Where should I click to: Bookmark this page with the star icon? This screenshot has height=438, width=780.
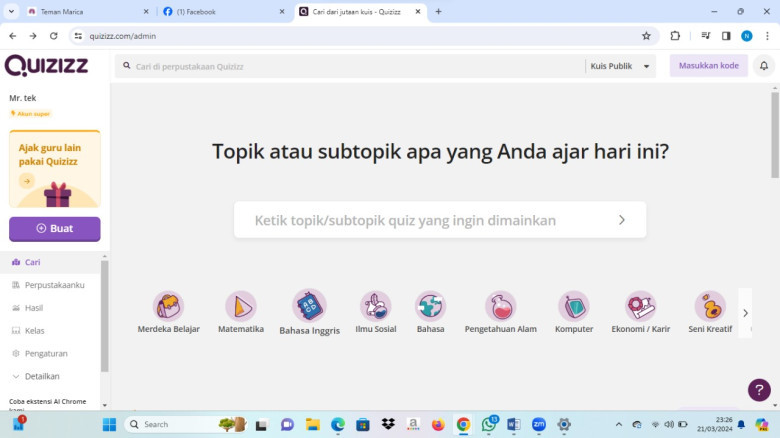click(646, 36)
